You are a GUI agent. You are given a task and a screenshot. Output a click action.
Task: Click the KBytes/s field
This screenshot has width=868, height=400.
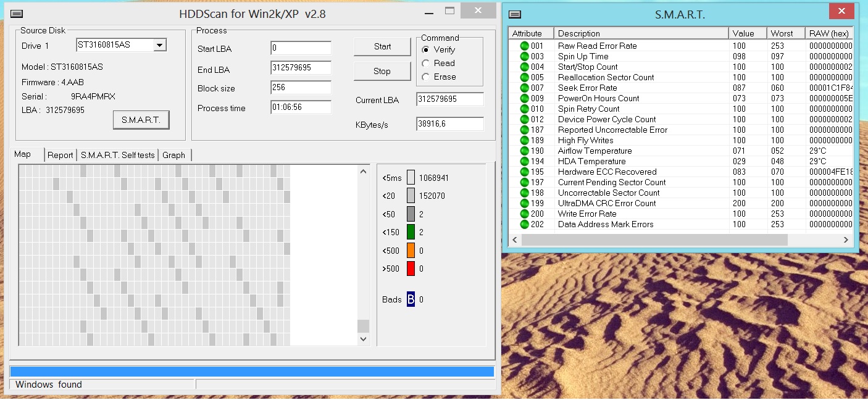pos(450,124)
